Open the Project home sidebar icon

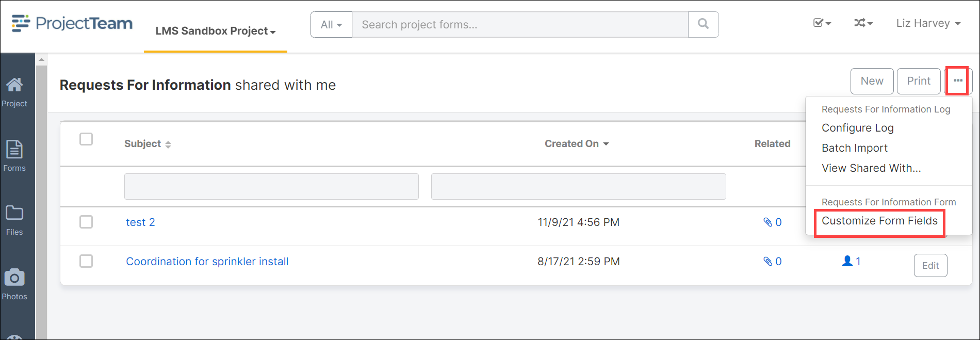coord(14,92)
